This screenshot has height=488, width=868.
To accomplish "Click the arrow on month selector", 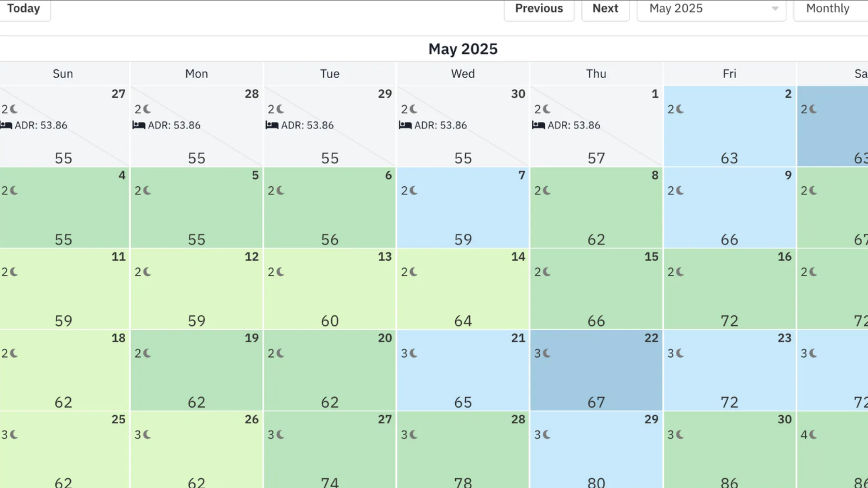I will click(x=775, y=9).
